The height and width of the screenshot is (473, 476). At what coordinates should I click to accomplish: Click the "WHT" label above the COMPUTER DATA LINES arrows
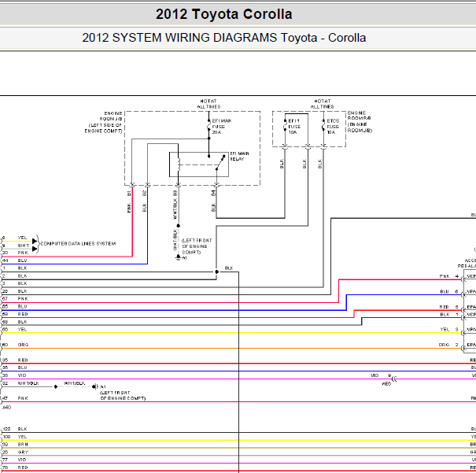pyautogui.click(x=24, y=246)
